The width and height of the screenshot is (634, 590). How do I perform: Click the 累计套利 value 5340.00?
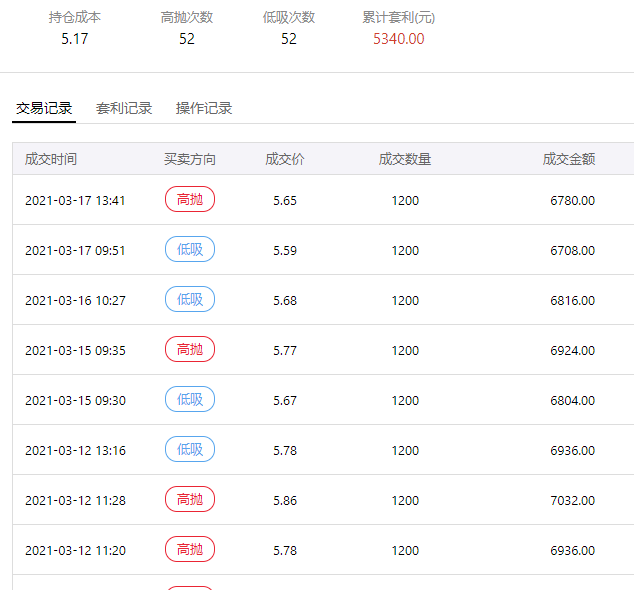(398, 39)
